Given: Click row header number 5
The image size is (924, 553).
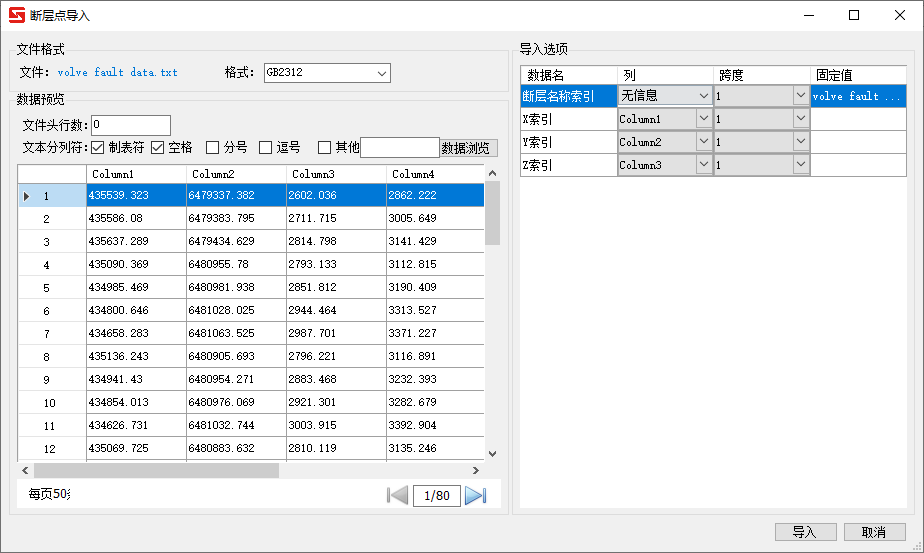Looking at the screenshot, I should point(52,288).
